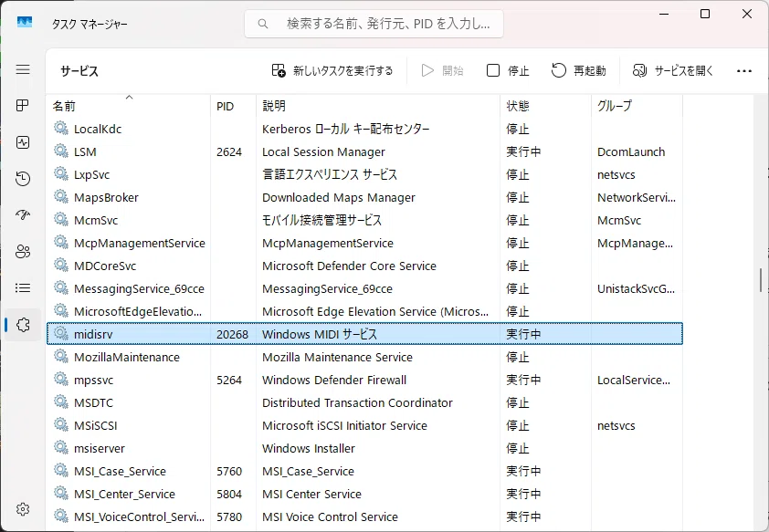The width and height of the screenshot is (769, 532).
Task: Go to the Processes page icon
Action: (x=23, y=105)
